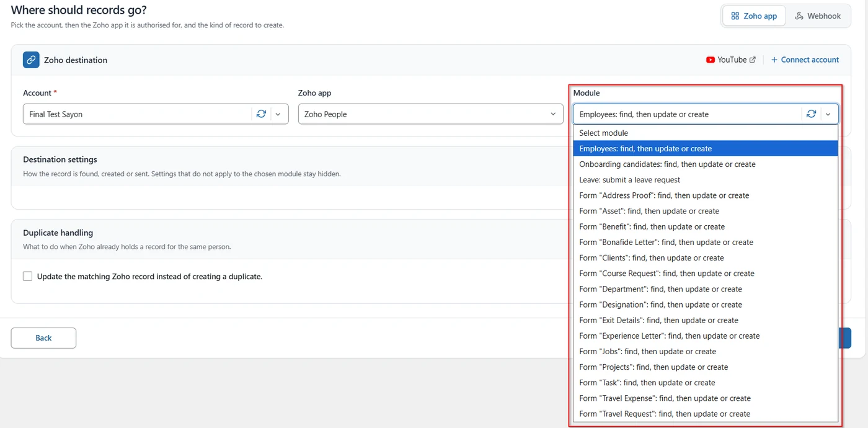Choose Form "Exit Details" option
This screenshot has height=428, width=868.
(706, 321)
